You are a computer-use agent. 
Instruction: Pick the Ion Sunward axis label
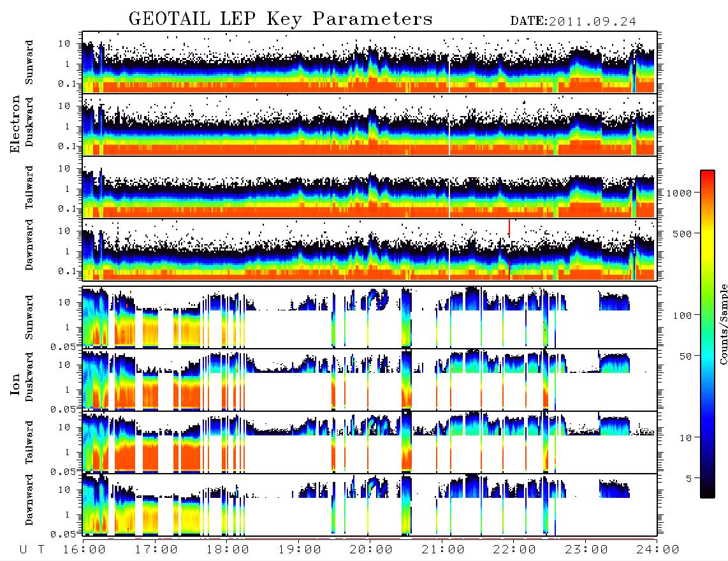click(x=29, y=317)
